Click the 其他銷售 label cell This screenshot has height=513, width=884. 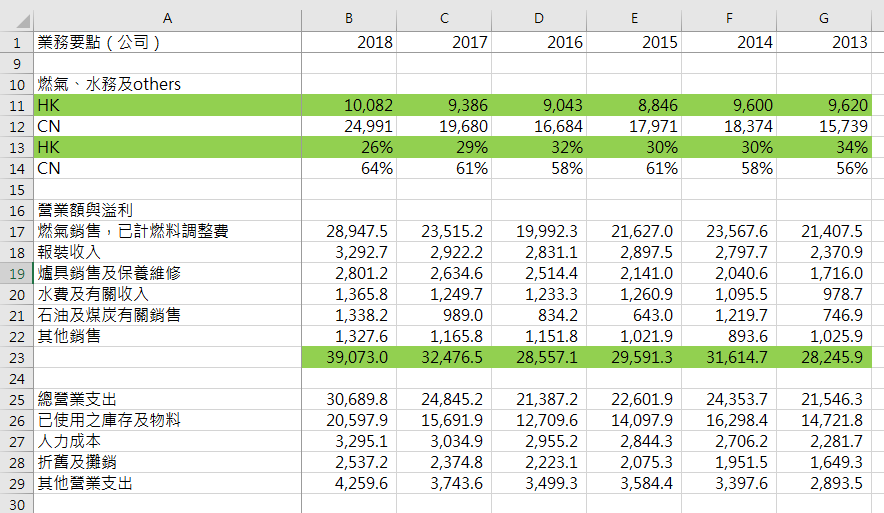point(167,337)
